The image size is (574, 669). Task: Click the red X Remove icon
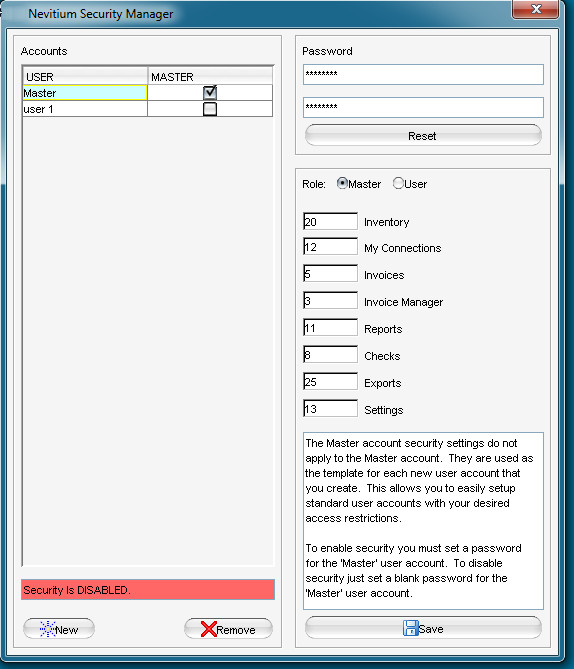[208, 629]
